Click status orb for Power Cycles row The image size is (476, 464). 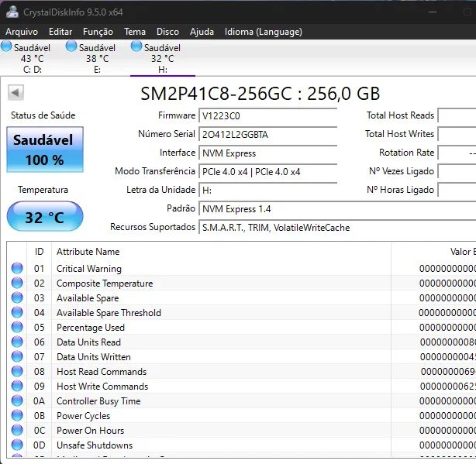(17, 415)
